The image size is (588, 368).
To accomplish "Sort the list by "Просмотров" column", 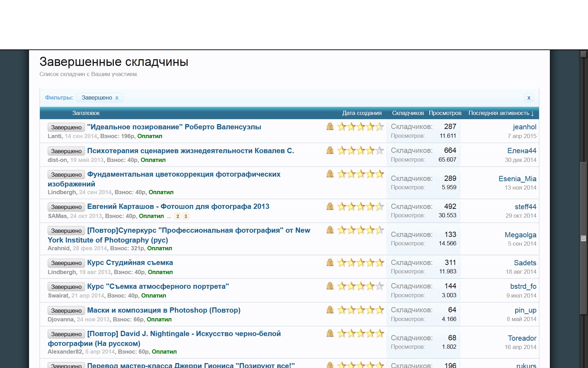I will (x=445, y=113).
